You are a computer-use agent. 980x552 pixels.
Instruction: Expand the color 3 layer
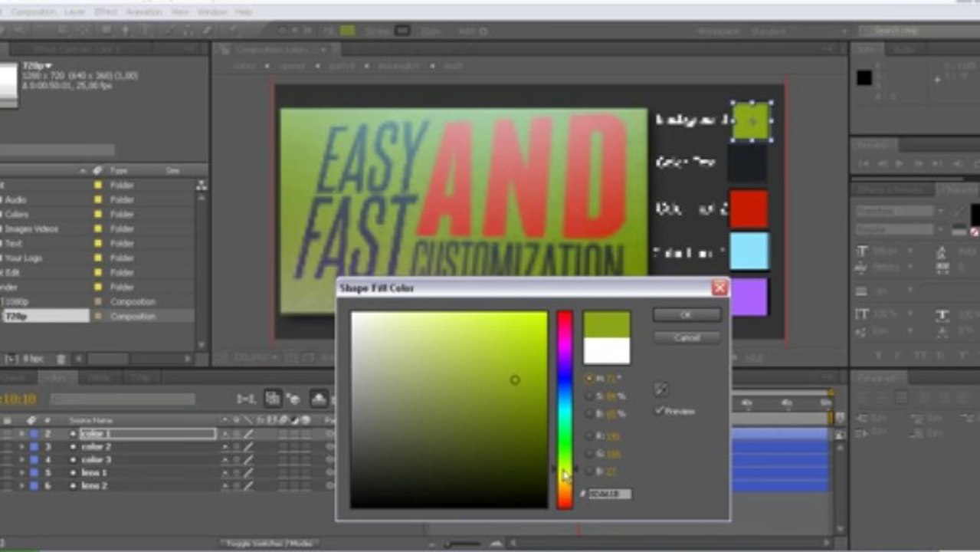(x=21, y=460)
